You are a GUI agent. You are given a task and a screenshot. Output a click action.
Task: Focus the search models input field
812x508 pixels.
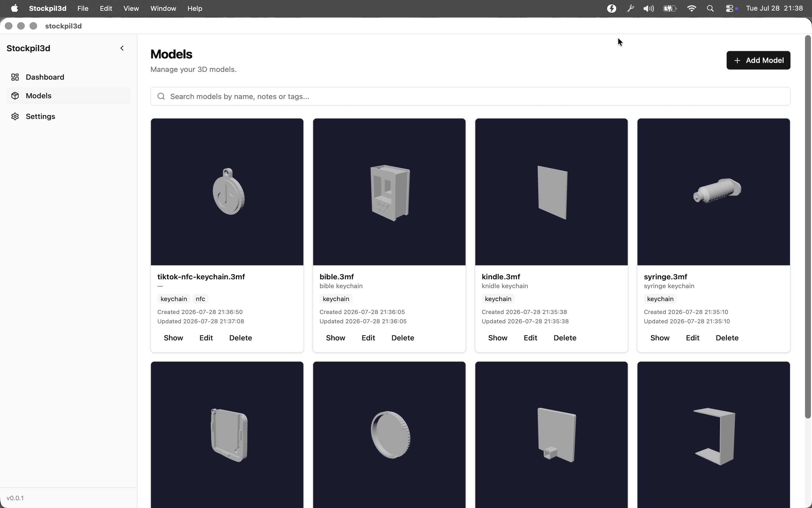click(x=470, y=97)
